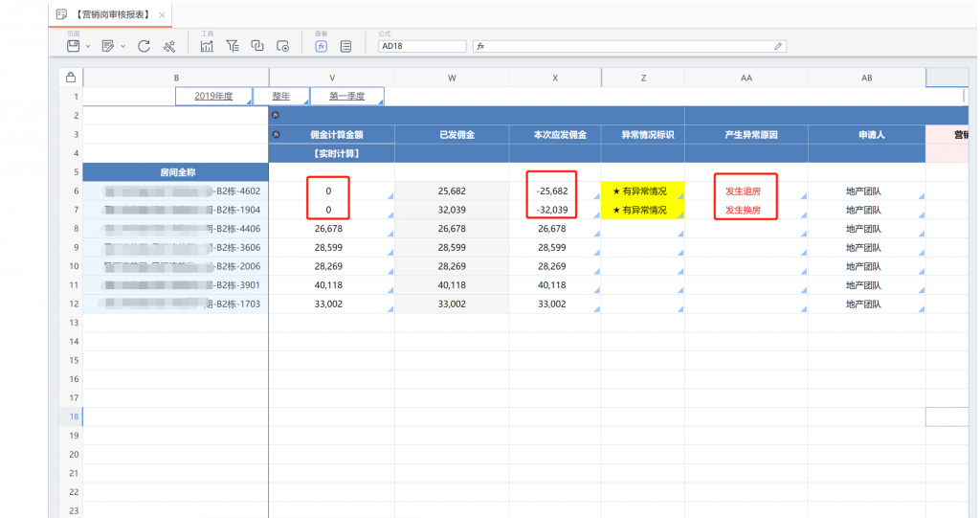Open the 2019年度 year selector
Viewport: 980px width, 518px height.
click(x=213, y=96)
